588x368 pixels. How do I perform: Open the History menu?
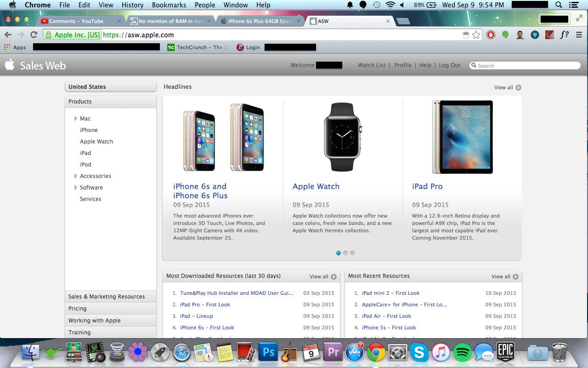point(133,5)
